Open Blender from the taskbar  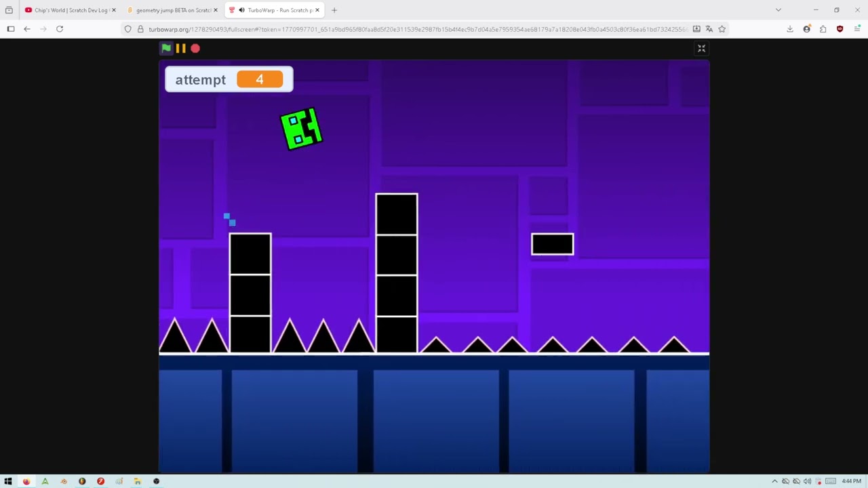(x=64, y=481)
